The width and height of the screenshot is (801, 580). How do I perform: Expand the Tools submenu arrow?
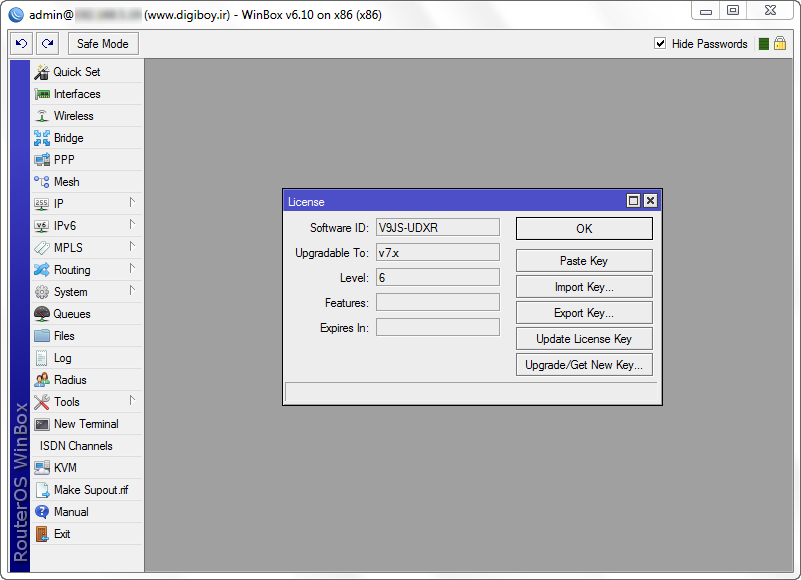[x=132, y=401]
